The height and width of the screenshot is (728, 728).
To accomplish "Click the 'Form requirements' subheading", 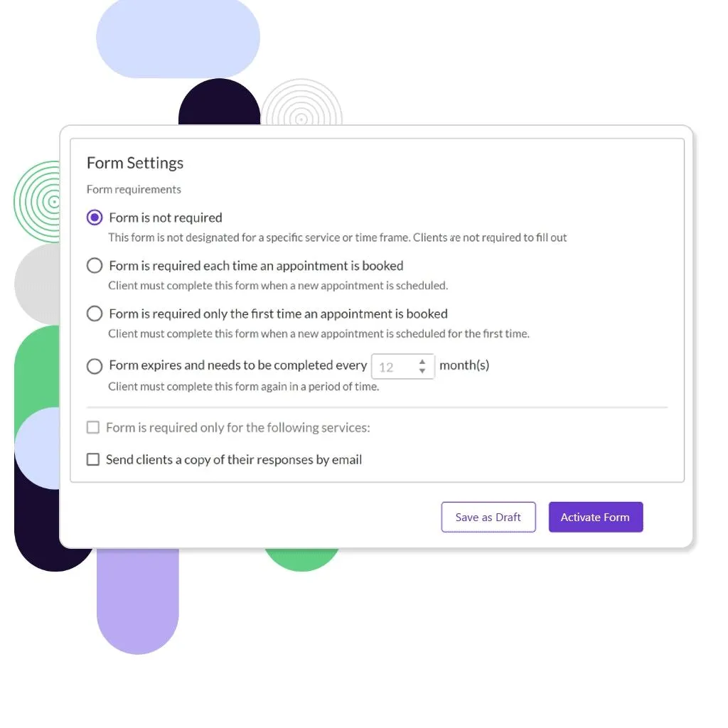I will pos(134,189).
